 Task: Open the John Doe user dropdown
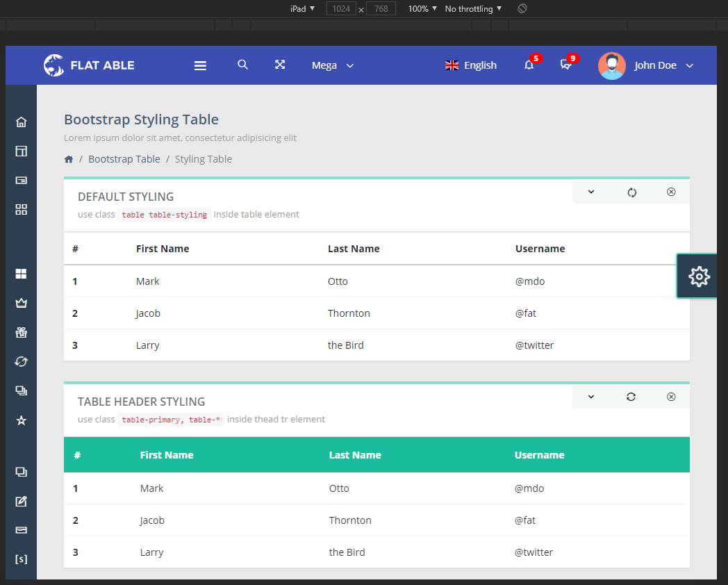click(646, 65)
